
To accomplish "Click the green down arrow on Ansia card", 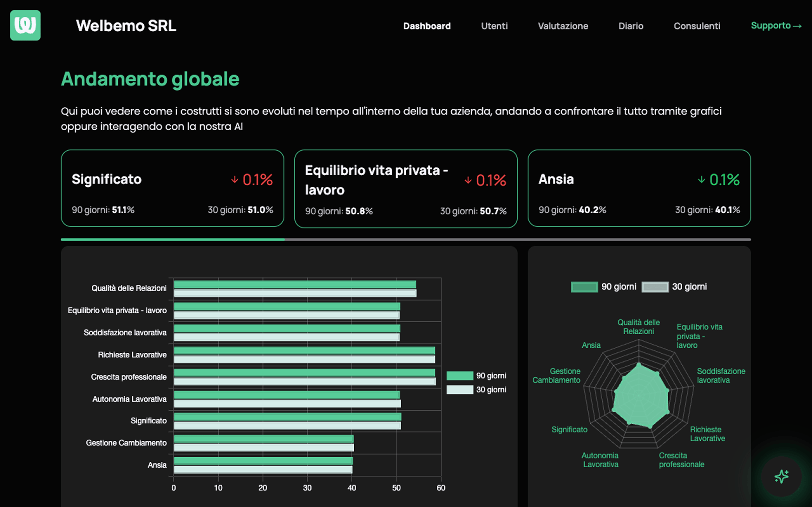I will point(701,180).
